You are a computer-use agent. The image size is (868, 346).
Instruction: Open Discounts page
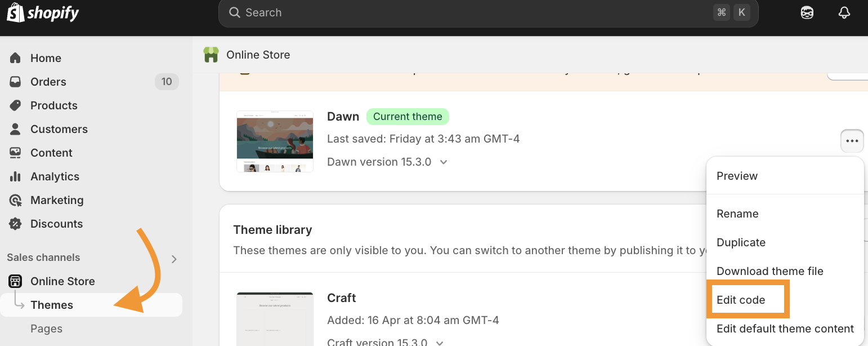pyautogui.click(x=56, y=224)
